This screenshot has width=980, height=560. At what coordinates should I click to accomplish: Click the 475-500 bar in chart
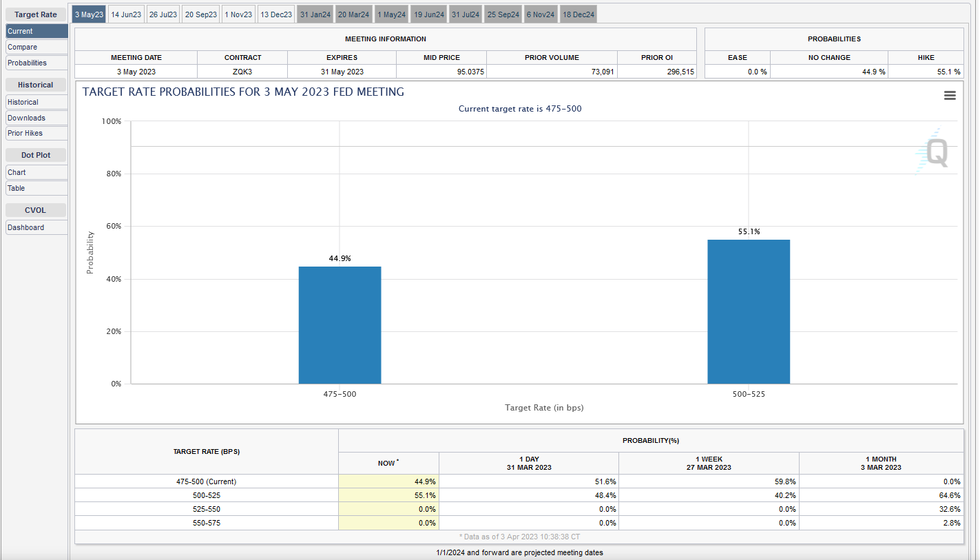point(340,325)
